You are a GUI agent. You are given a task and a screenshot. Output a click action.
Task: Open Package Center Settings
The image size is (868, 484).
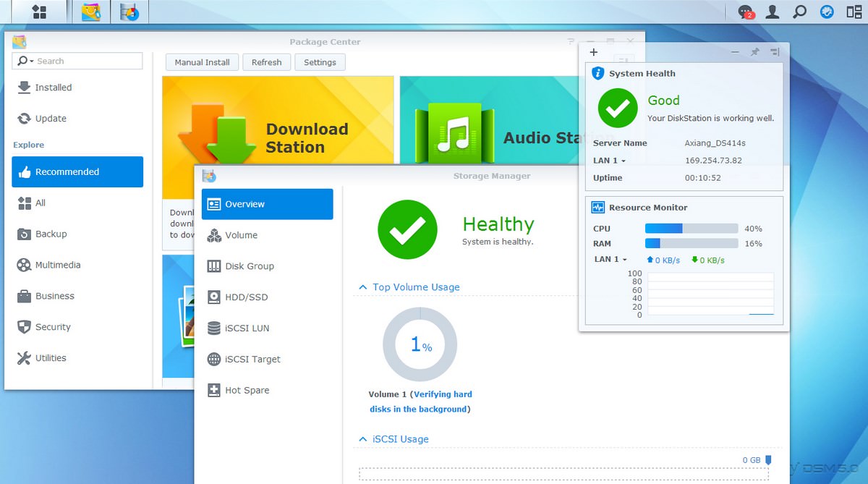coord(320,62)
